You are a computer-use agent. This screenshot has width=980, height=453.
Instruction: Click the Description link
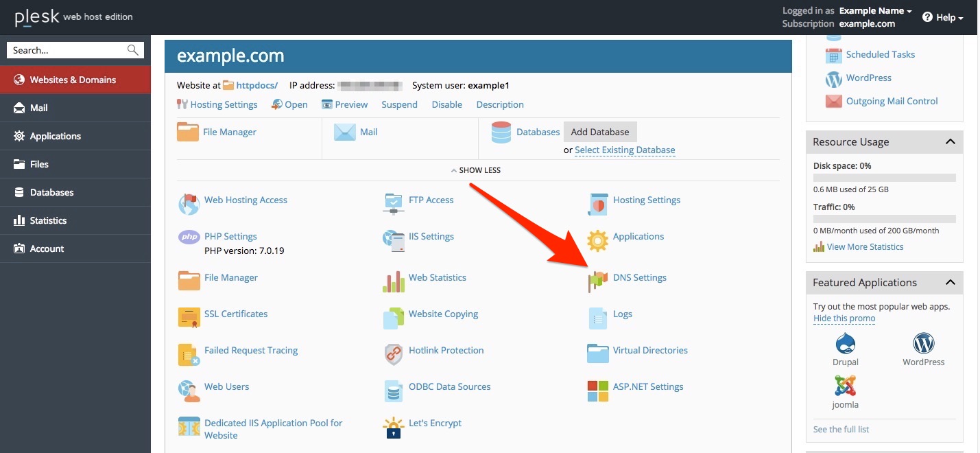(500, 105)
